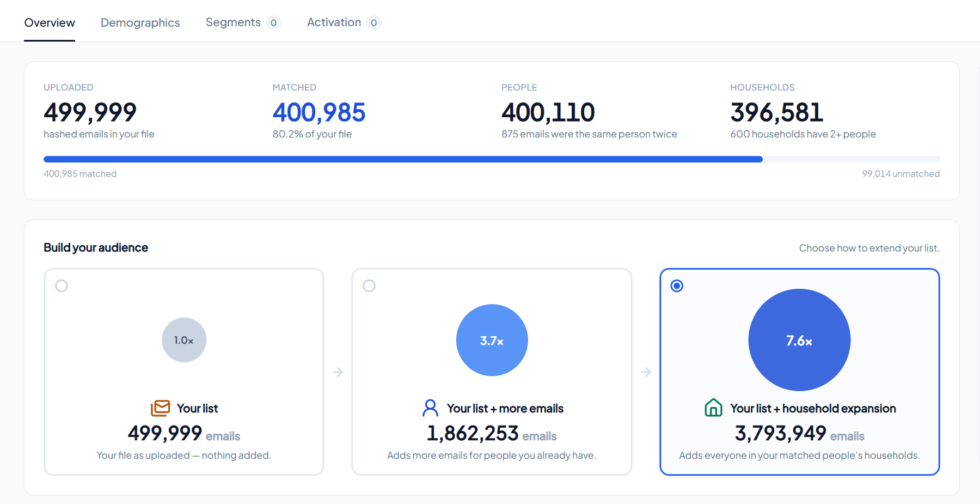Click 'Your file as uploaded — nothing added.'
Screen dimensions: 980x504
[184, 455]
